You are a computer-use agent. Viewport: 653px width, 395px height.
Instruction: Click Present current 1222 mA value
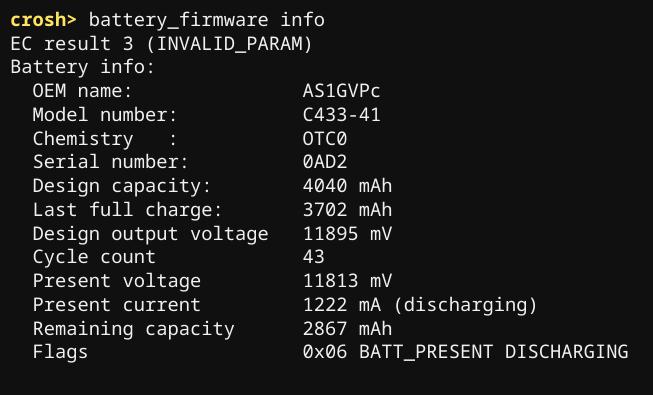click(x=341, y=305)
